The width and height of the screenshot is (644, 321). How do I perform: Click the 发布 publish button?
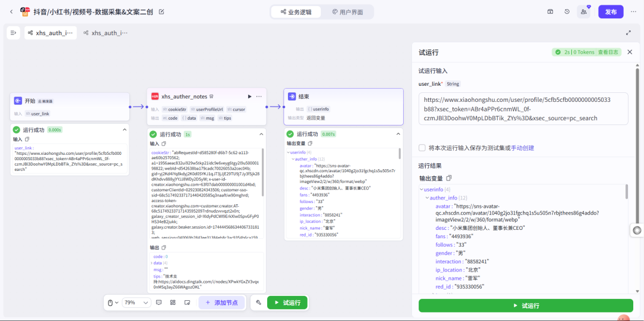click(x=611, y=11)
